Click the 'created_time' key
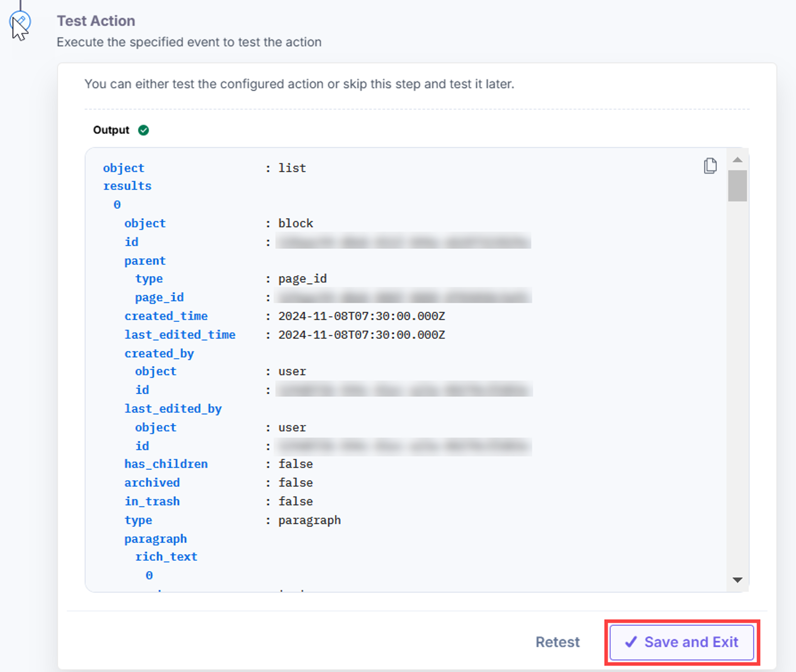The width and height of the screenshot is (796, 672). tap(166, 316)
